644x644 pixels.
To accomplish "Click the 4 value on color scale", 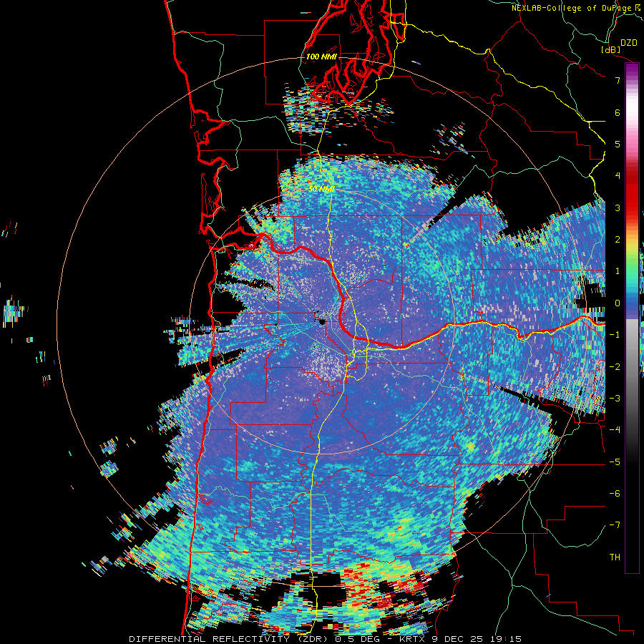I will 618,176.
